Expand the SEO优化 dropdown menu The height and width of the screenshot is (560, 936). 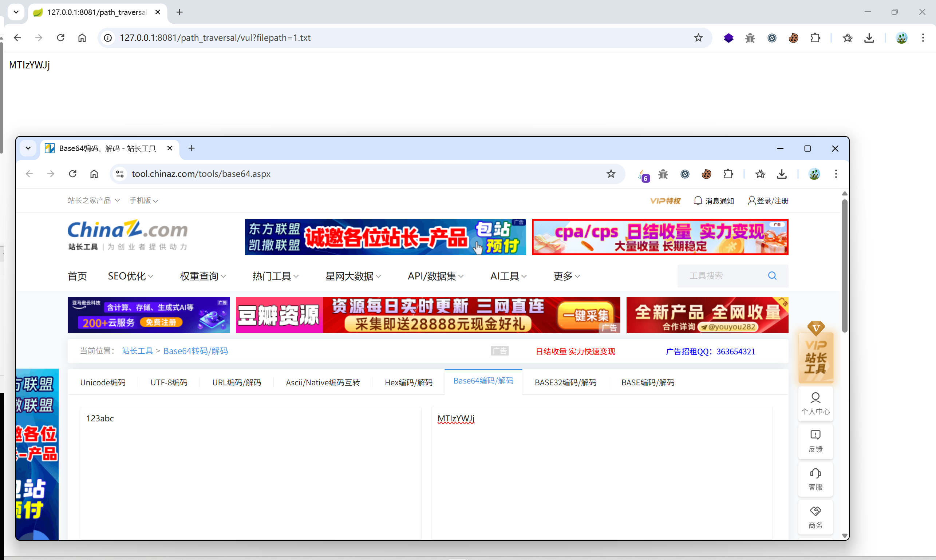pyautogui.click(x=131, y=276)
